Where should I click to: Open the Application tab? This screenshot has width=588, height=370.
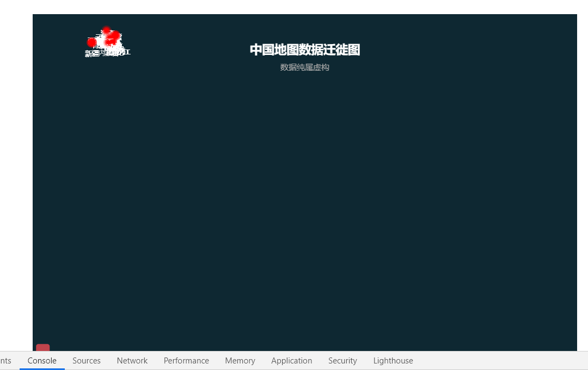point(292,361)
